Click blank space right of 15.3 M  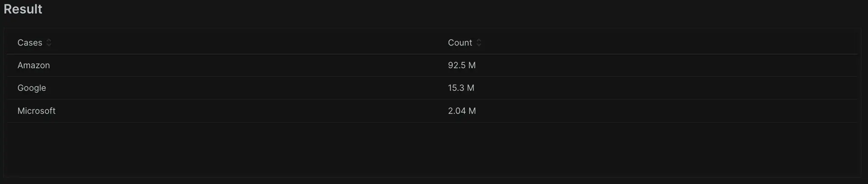coord(656,88)
